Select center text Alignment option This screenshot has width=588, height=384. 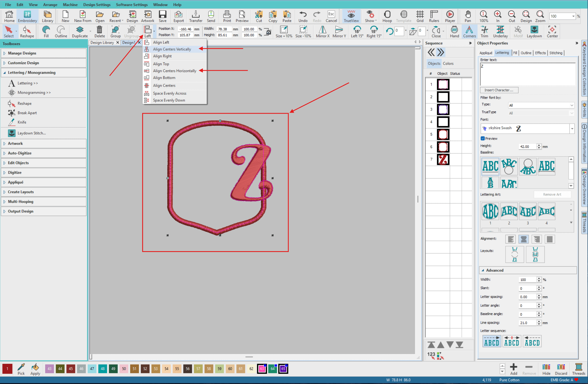(523, 239)
